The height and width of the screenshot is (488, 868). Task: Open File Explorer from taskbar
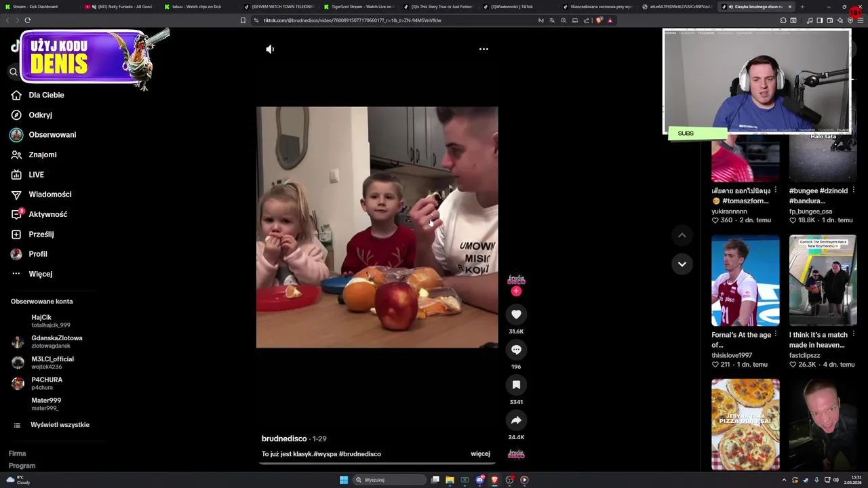[450, 480]
